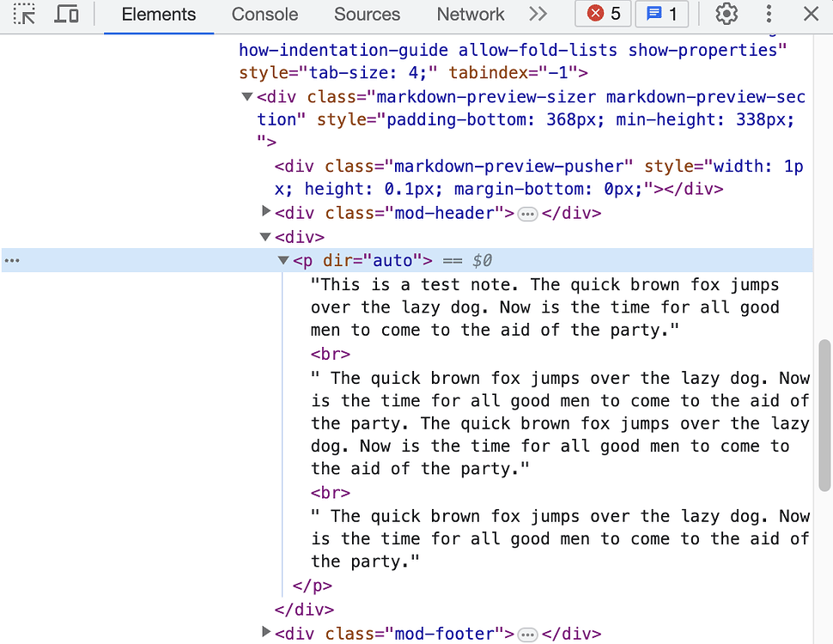Viewport: 833px width, 644px height.
Task: Toggle the device toolbar icon
Action: pyautogui.click(x=66, y=15)
